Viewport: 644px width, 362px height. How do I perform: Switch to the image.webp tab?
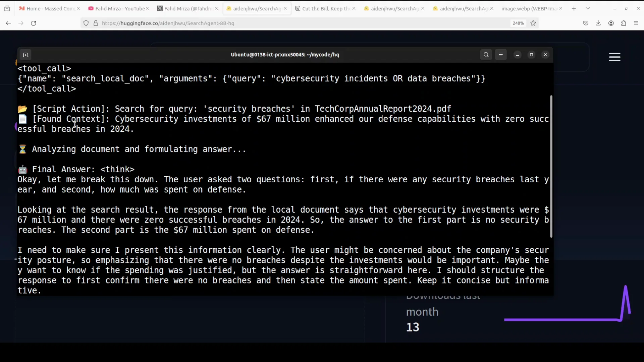pos(528,8)
